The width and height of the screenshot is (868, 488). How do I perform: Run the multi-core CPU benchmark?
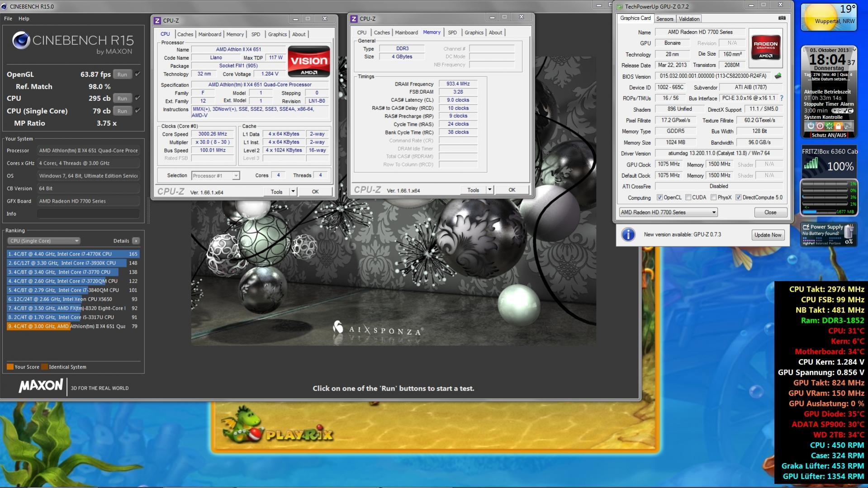122,98
